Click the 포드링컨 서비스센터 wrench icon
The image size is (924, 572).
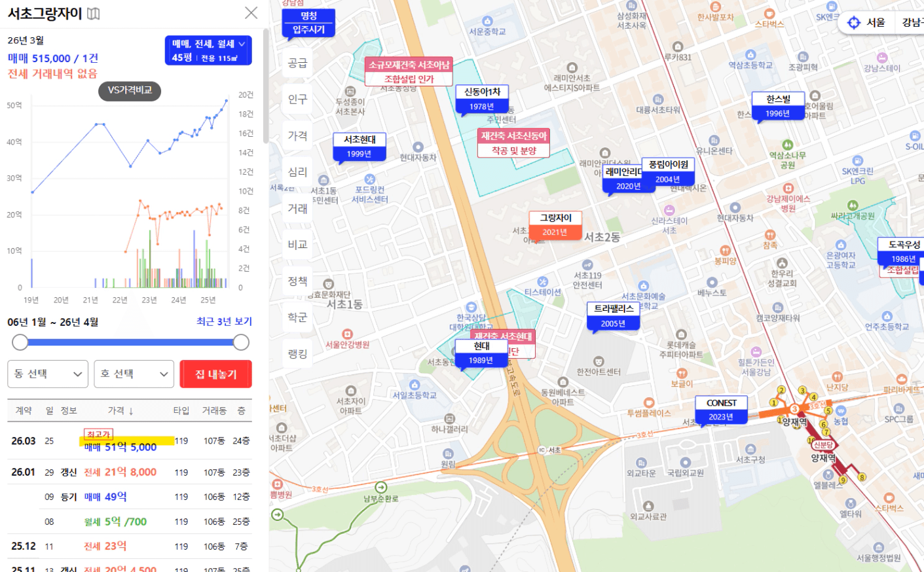tap(369, 179)
